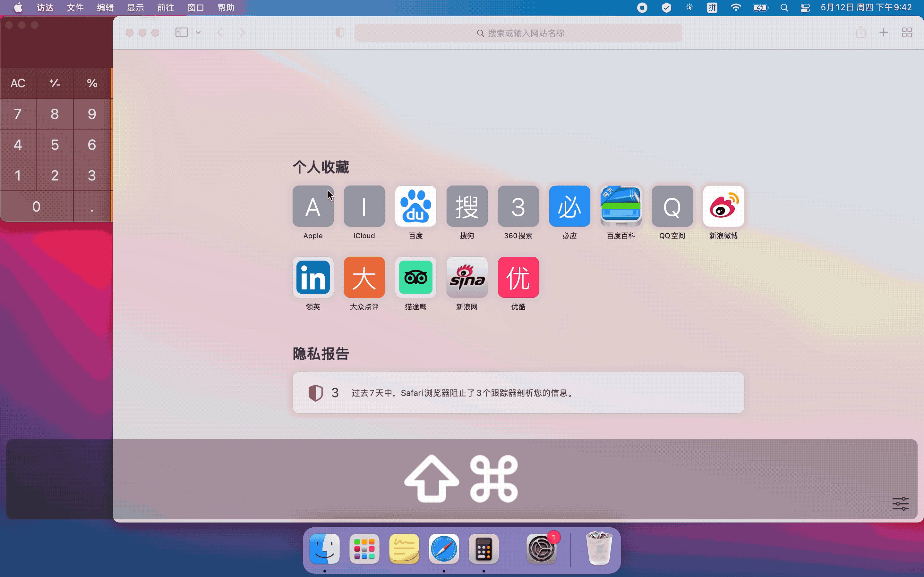The image size is (924, 577).
Task: Open the Baidu favorite icon
Action: (x=415, y=206)
